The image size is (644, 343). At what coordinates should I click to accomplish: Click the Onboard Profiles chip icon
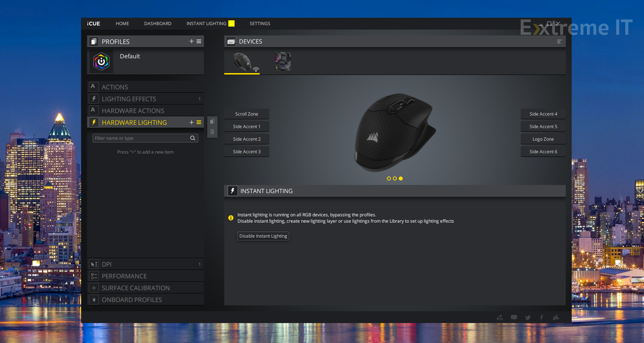point(94,299)
